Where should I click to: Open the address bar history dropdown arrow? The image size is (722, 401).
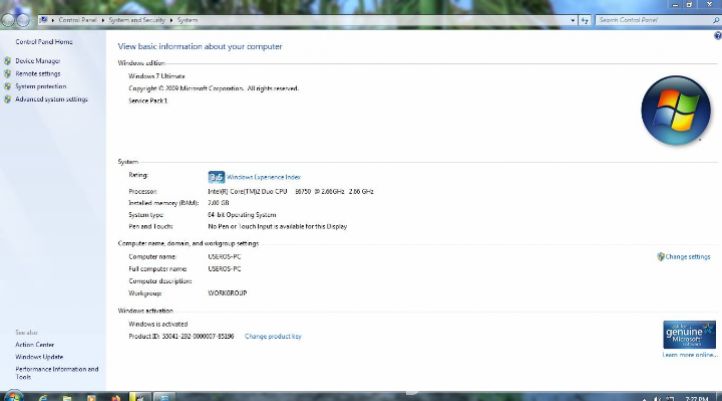(573, 20)
